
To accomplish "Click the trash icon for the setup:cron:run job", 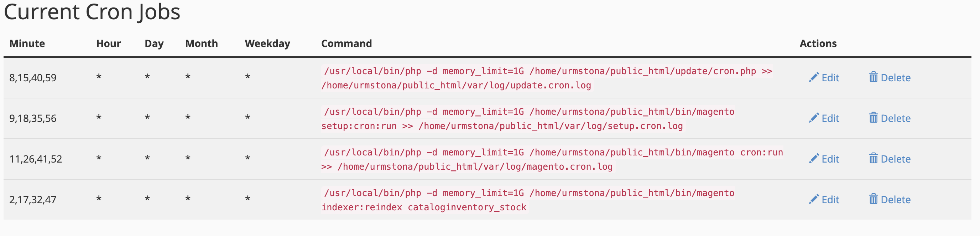I will (x=874, y=118).
